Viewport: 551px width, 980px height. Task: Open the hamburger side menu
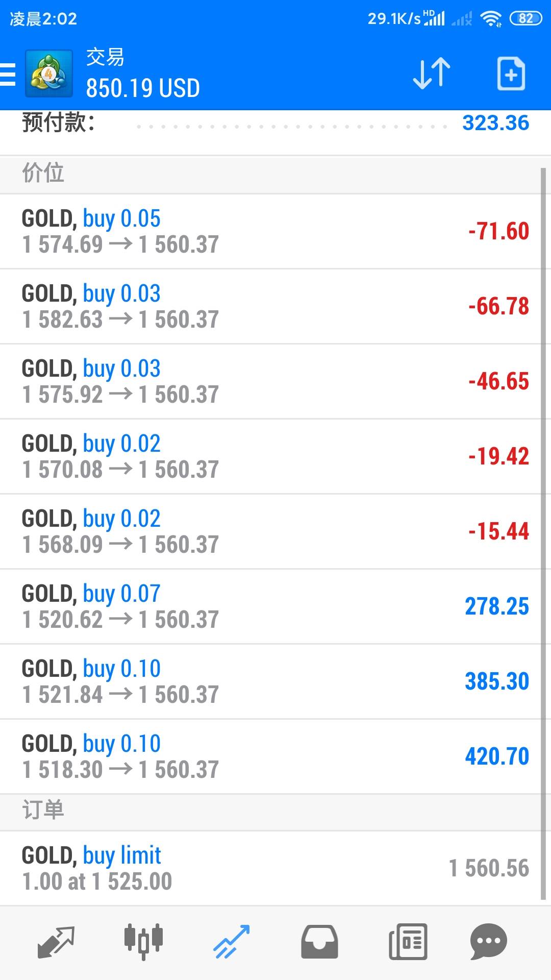click(x=8, y=75)
